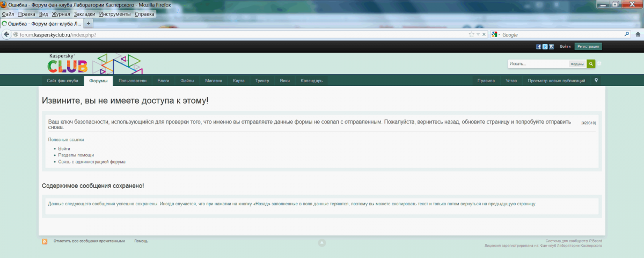
Task: Open the Разделы помощи link
Action: pyautogui.click(x=76, y=155)
